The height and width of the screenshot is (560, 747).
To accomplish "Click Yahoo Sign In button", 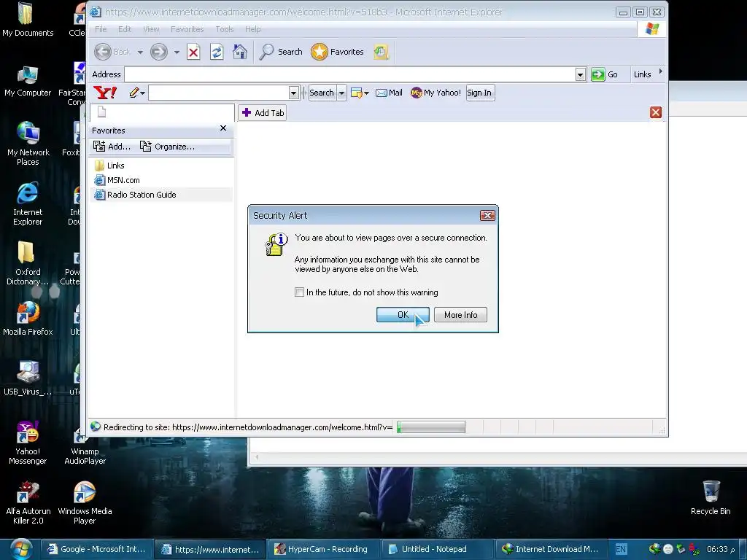I will click(480, 93).
